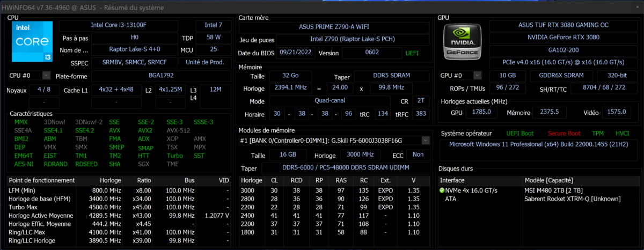Click the DDR5 SDRAM memory type field
Viewport: 644px width, 250px height.
pos(392,76)
